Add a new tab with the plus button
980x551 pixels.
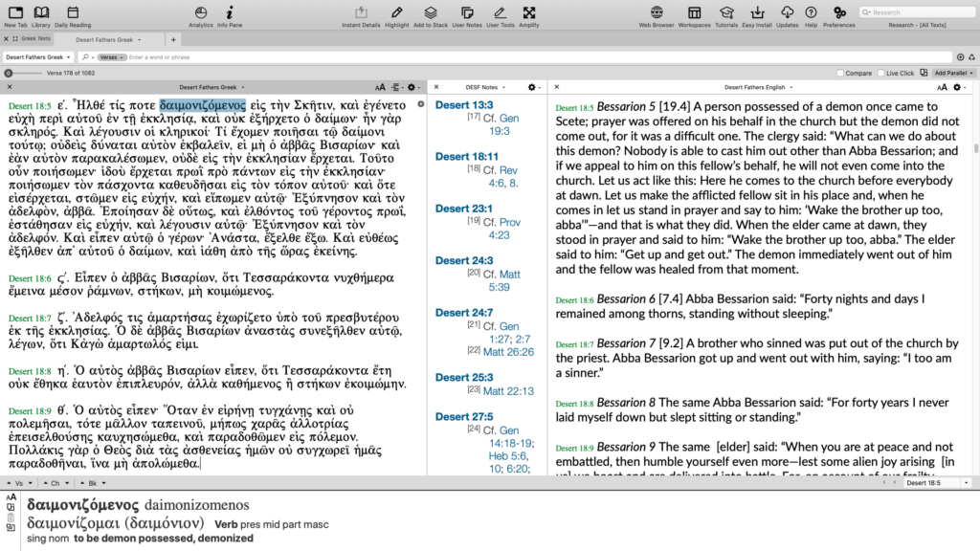173,39
